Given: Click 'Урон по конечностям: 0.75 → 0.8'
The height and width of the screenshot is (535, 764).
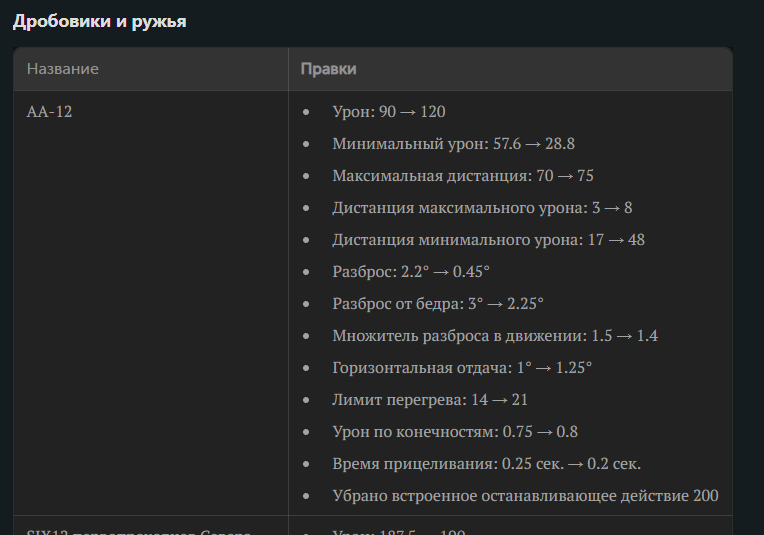Looking at the screenshot, I should click(x=455, y=432).
